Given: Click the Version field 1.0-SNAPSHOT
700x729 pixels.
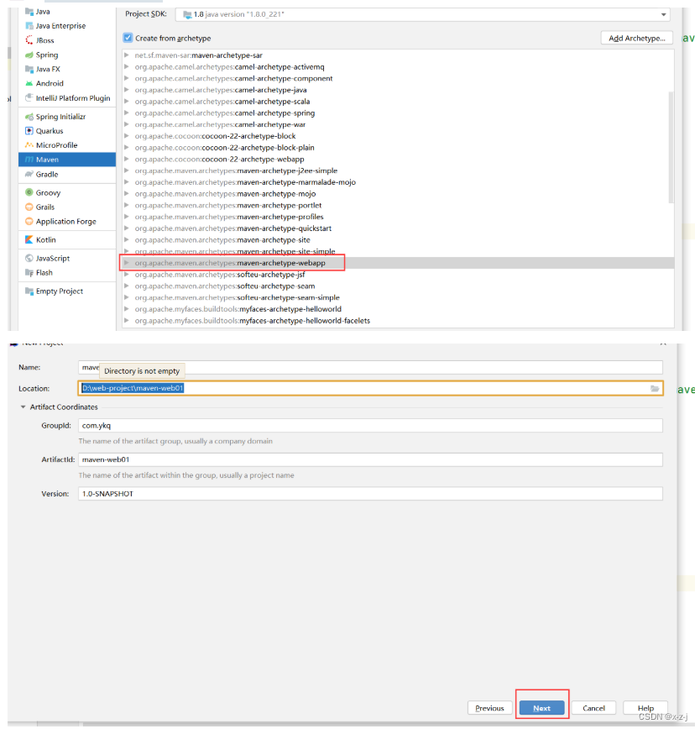Looking at the screenshot, I should (x=370, y=494).
